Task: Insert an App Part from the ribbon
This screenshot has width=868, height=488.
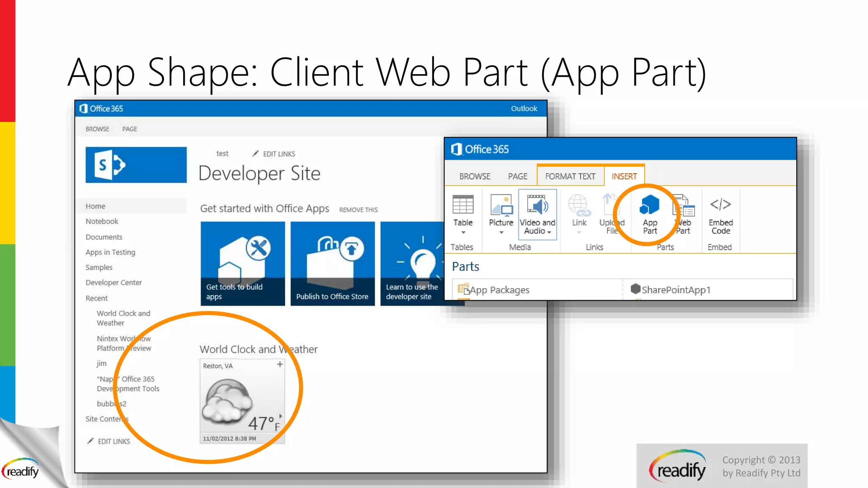Action: tap(650, 215)
